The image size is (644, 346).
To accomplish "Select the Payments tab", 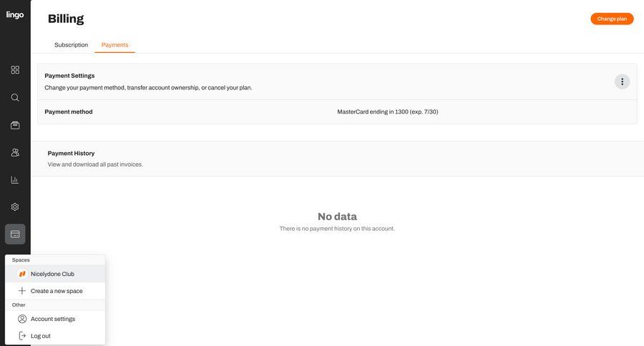I will (114, 45).
